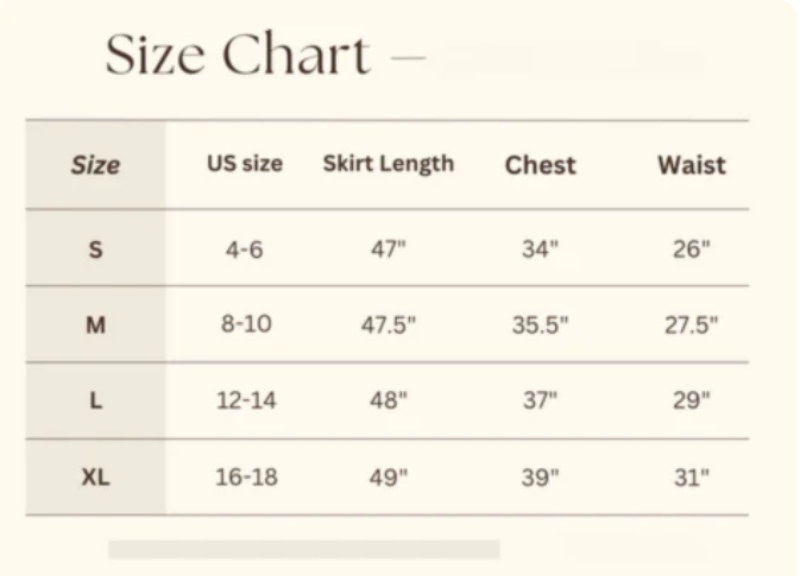Click the Chest column header
The image size is (800, 576).
coord(540,165)
